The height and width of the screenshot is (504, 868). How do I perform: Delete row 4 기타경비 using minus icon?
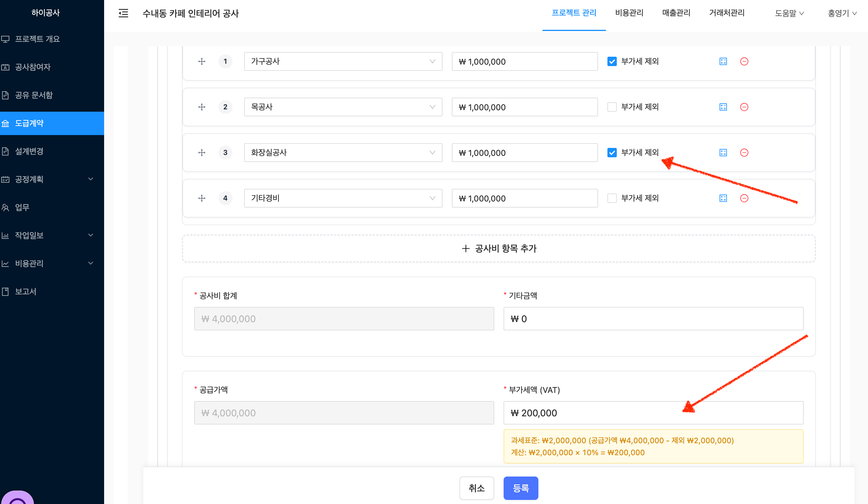[x=744, y=198]
